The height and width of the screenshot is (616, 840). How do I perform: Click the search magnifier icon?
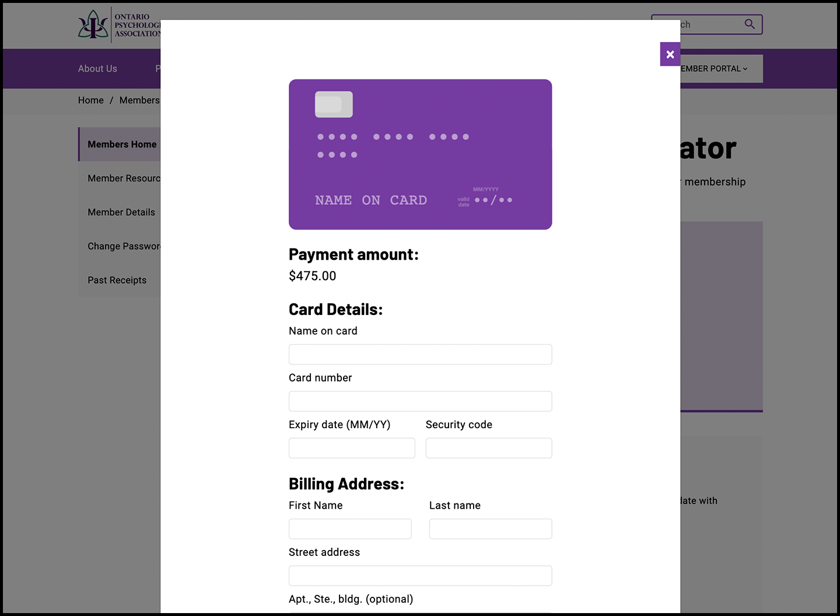(750, 24)
